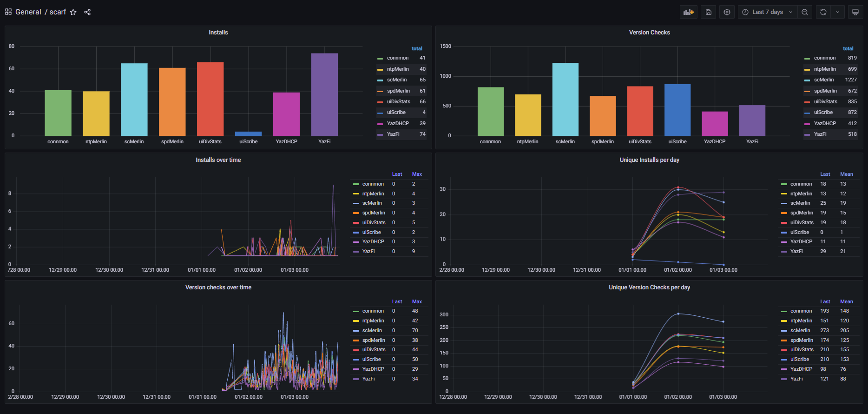Open the Last 7 days time picker
Image resolution: width=868 pixels, height=414 pixels.
(768, 12)
